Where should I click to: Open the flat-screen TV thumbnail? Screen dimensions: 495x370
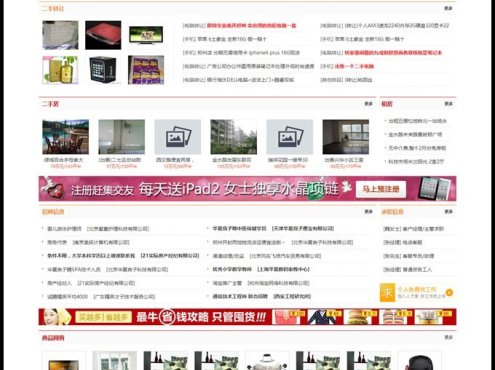(x=146, y=35)
